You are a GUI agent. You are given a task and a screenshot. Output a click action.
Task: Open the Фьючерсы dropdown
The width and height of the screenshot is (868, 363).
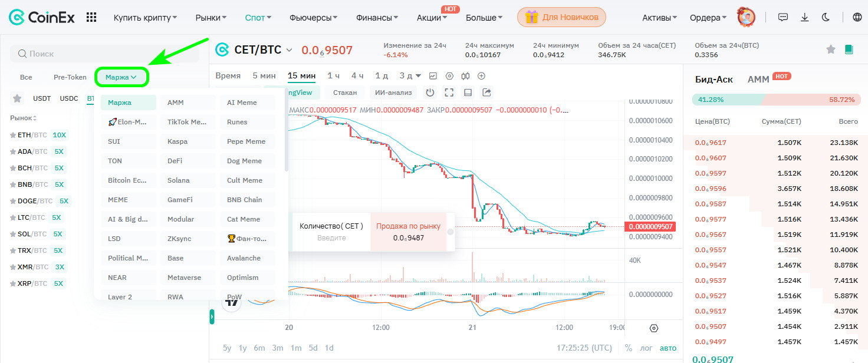click(314, 18)
